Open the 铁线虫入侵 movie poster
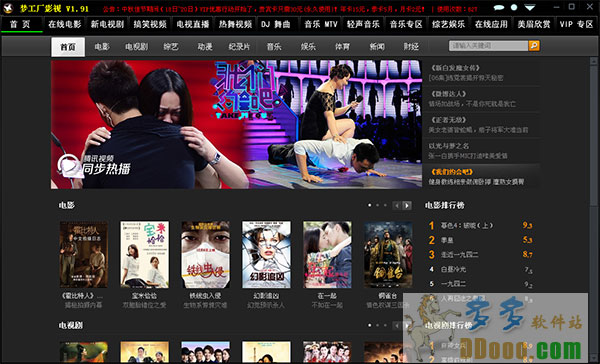This screenshot has width=600, height=364. (205, 255)
